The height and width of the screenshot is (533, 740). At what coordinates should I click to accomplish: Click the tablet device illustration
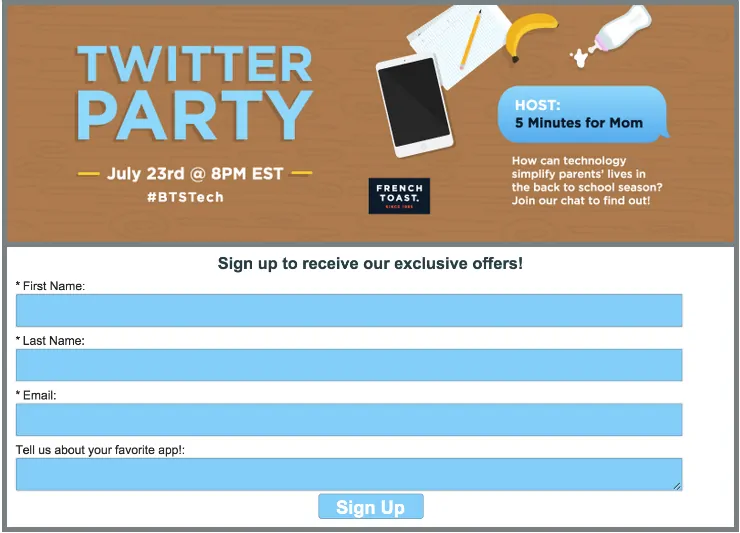click(x=414, y=105)
